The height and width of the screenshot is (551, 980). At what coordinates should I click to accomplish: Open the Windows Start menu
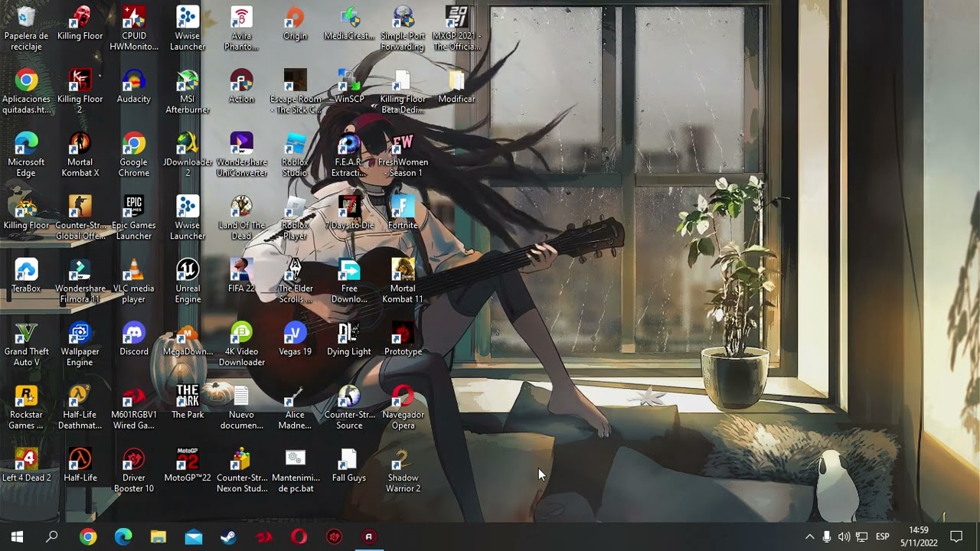point(17,536)
